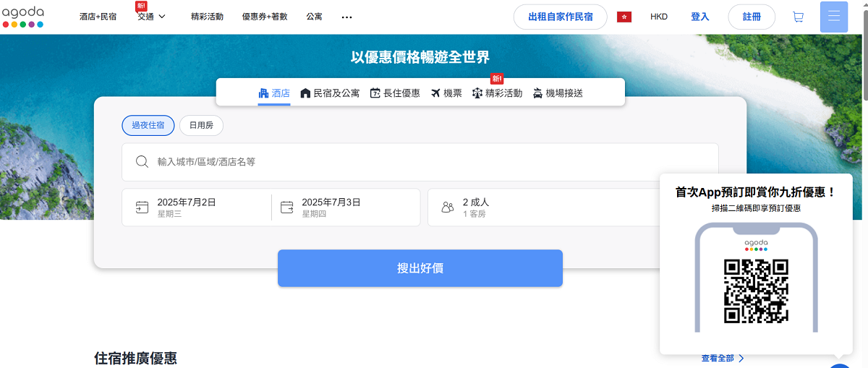Click the check-out calendar icon

[x=287, y=207]
